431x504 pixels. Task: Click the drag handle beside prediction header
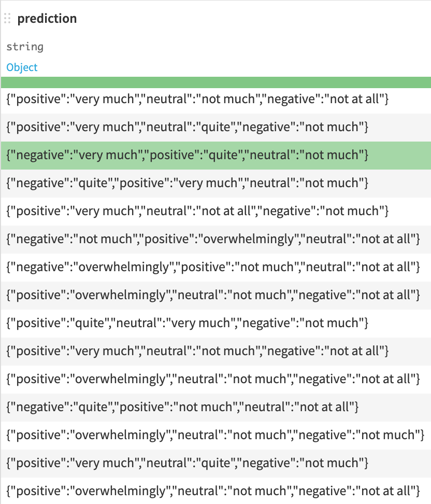tap(7, 19)
